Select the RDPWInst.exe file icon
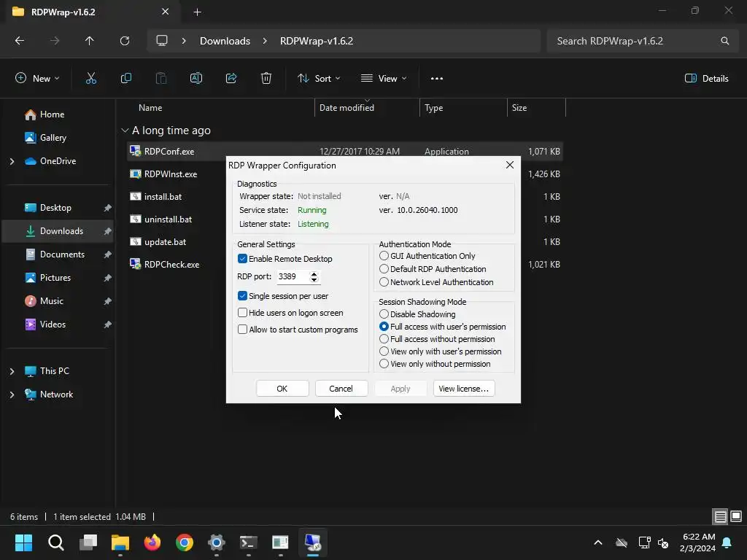The width and height of the screenshot is (747, 560). pos(135,174)
